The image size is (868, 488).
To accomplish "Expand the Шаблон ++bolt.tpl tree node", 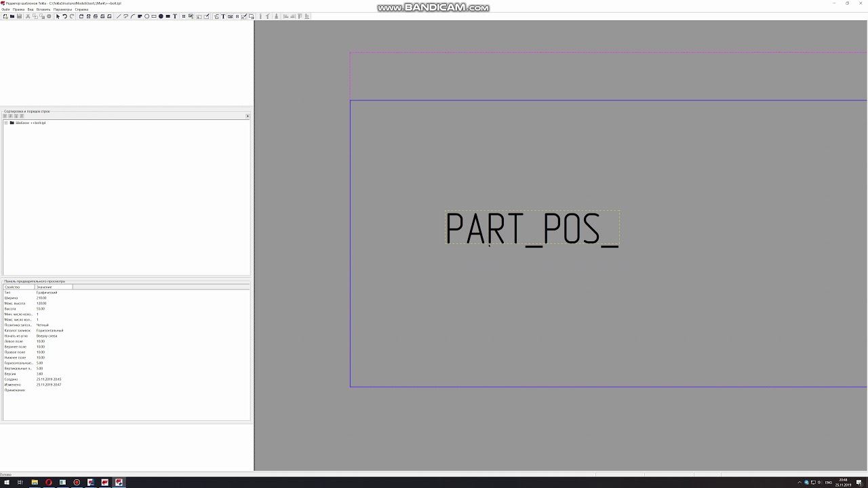I will pyautogui.click(x=5, y=123).
